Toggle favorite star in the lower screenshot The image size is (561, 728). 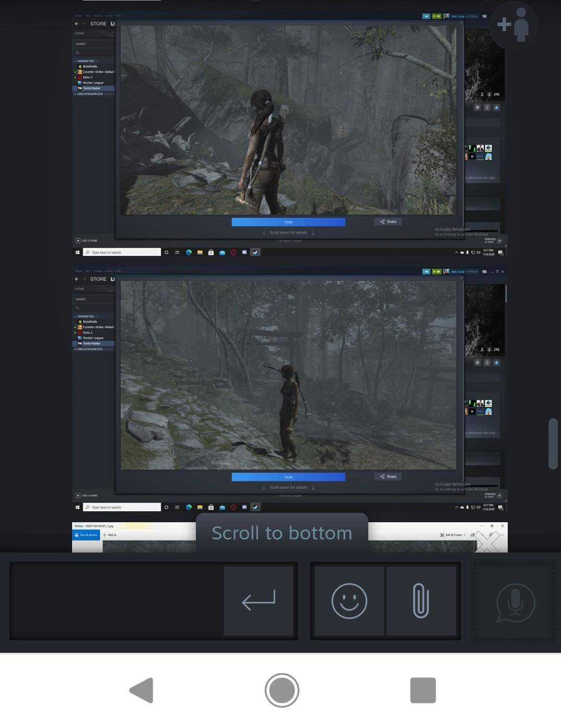496,362
